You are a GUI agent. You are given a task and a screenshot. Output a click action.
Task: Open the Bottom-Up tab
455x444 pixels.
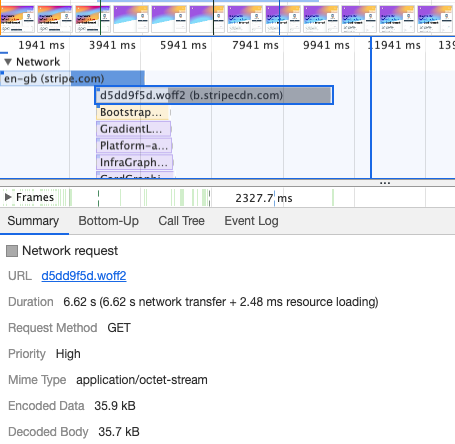tap(109, 221)
